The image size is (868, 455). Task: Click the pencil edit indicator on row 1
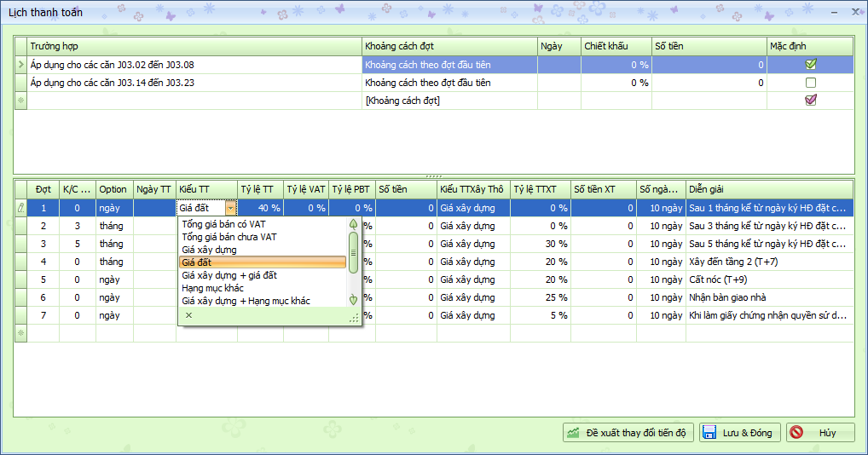coord(20,207)
